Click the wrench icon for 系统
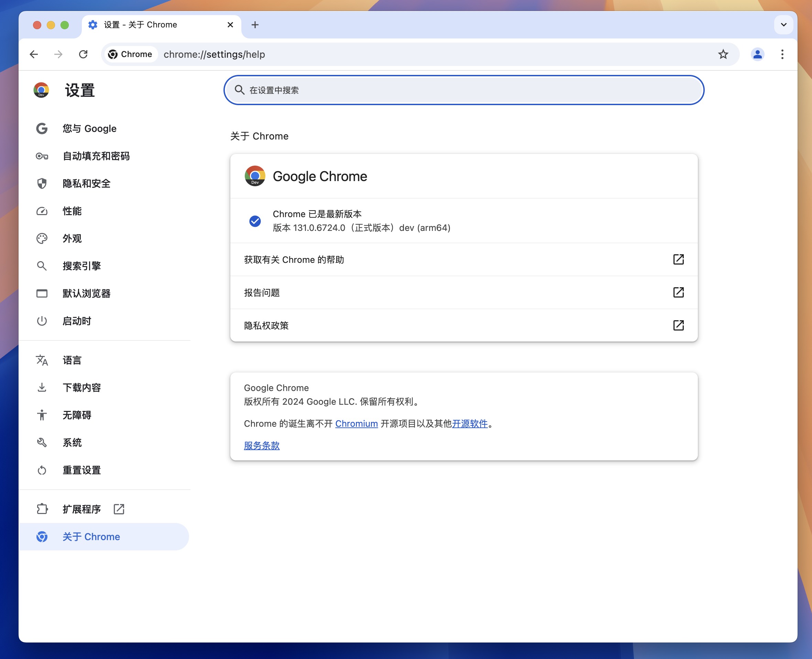The height and width of the screenshot is (659, 812). point(42,443)
